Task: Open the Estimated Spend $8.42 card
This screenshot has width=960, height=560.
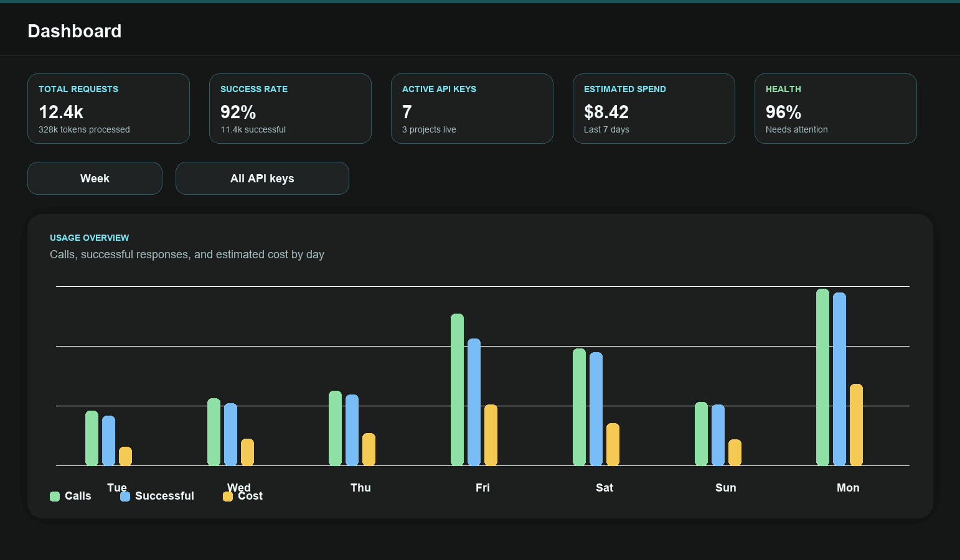Action: [x=654, y=109]
